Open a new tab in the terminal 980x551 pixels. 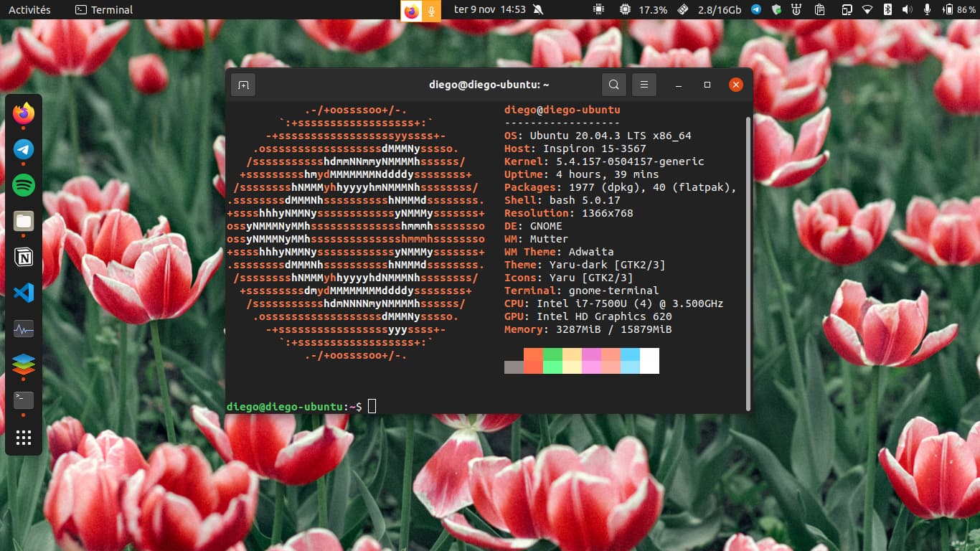pos(243,85)
